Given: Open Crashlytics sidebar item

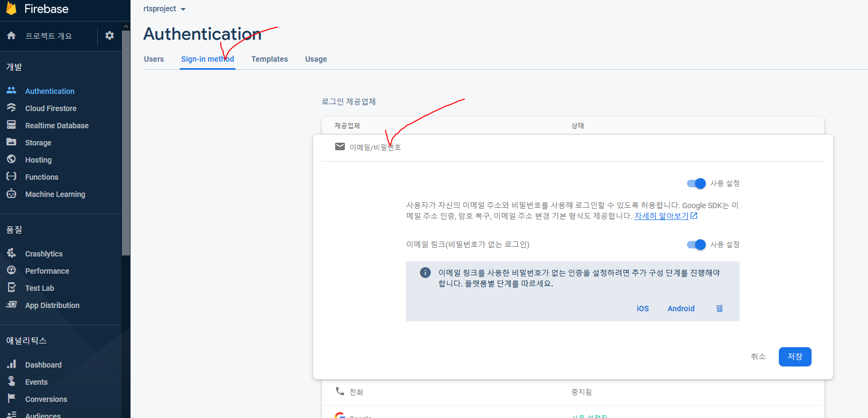Looking at the screenshot, I should (44, 254).
